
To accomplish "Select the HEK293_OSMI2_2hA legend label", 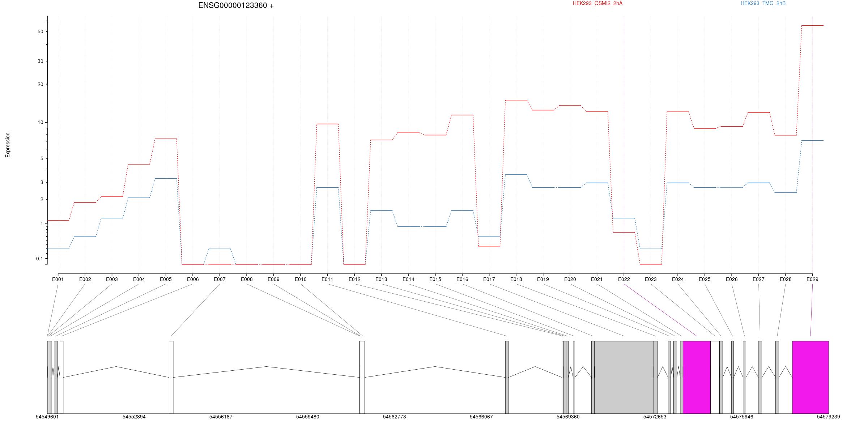I will click(x=597, y=3).
